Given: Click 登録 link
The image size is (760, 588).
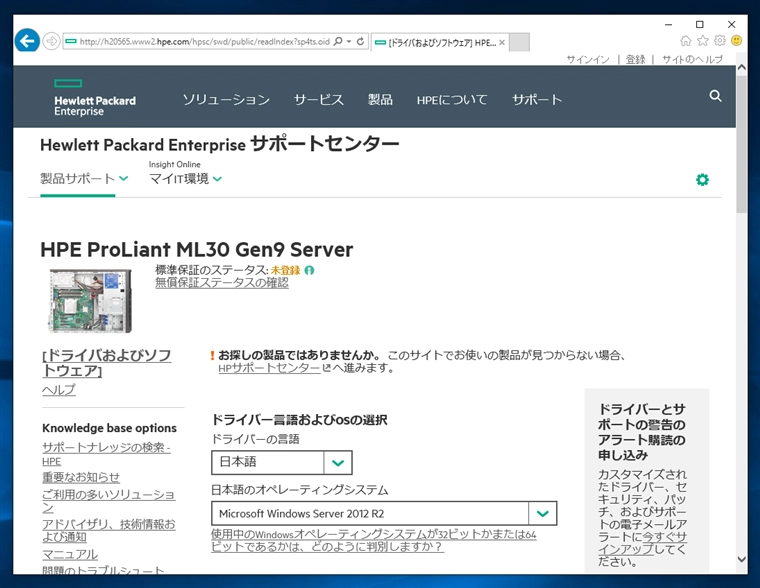Looking at the screenshot, I should click(635, 60).
